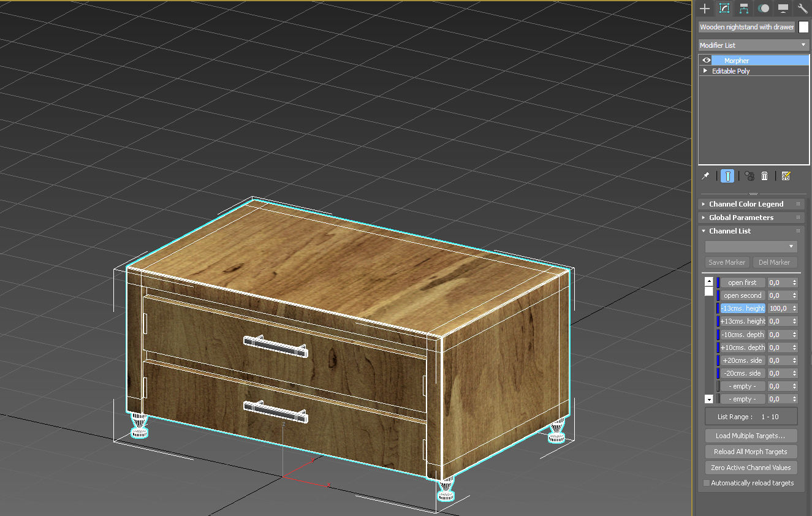The height and width of the screenshot is (516, 812).
Task: Open the Modify command panel tab
Action: click(724, 9)
